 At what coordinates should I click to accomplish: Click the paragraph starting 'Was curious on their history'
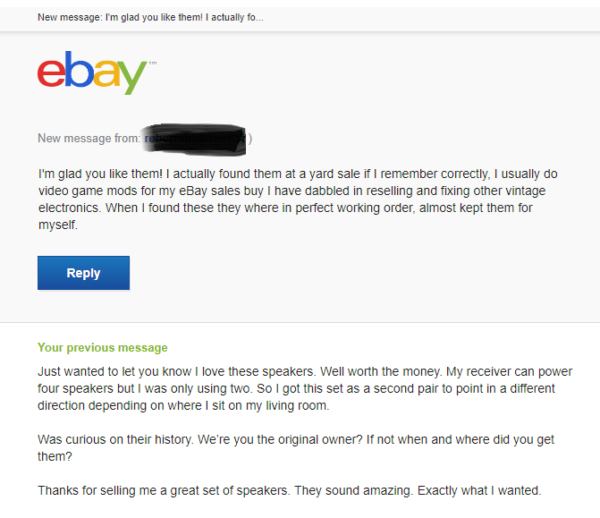coord(296,448)
